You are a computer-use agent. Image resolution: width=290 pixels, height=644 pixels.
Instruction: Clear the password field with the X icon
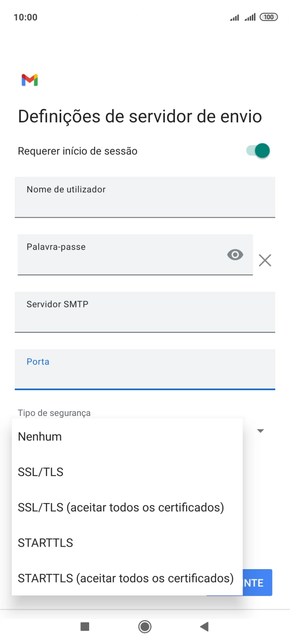[265, 260]
